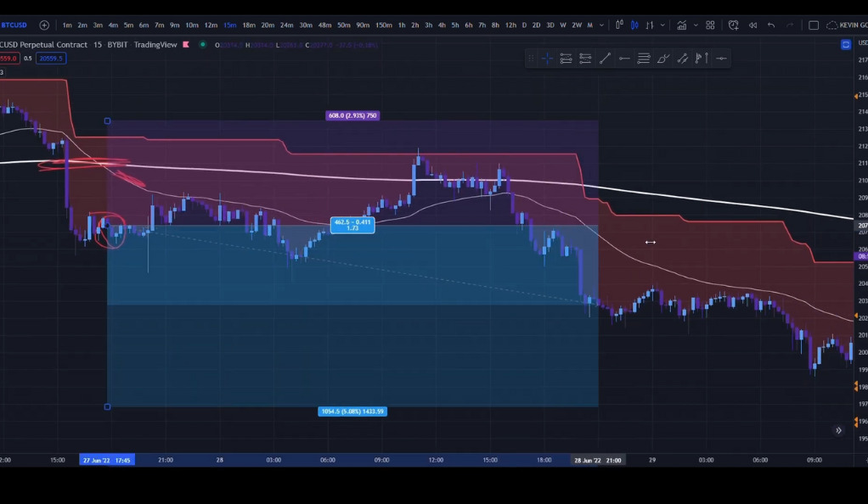Select the 15m timeframe
Viewport: 868px width, 504px height.
(x=229, y=25)
